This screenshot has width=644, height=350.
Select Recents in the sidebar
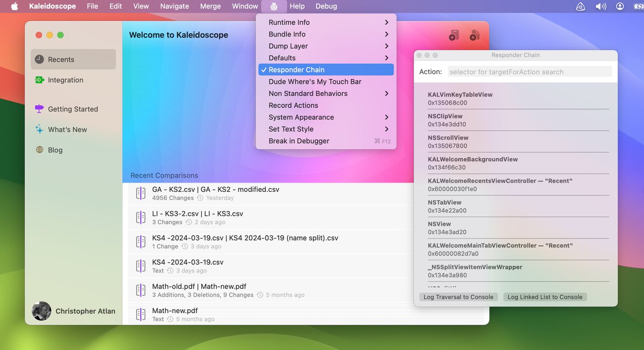[74, 59]
